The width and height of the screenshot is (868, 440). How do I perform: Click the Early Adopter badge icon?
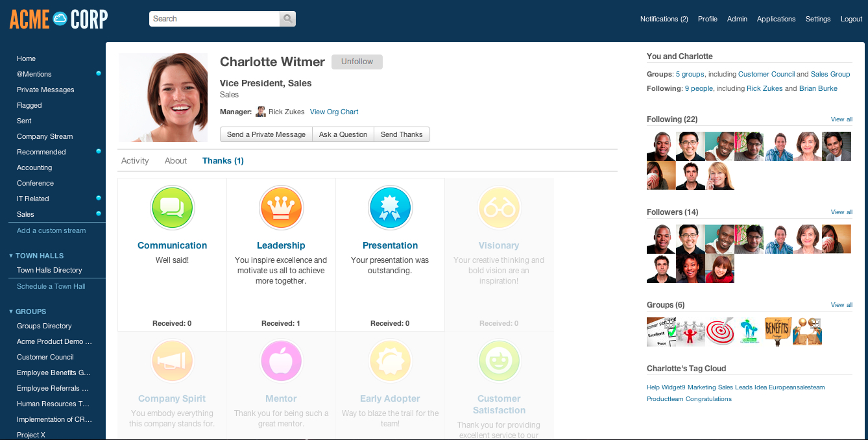tap(390, 361)
